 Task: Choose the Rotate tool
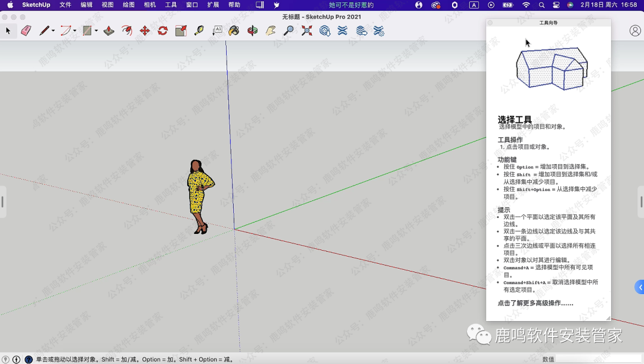click(x=162, y=30)
